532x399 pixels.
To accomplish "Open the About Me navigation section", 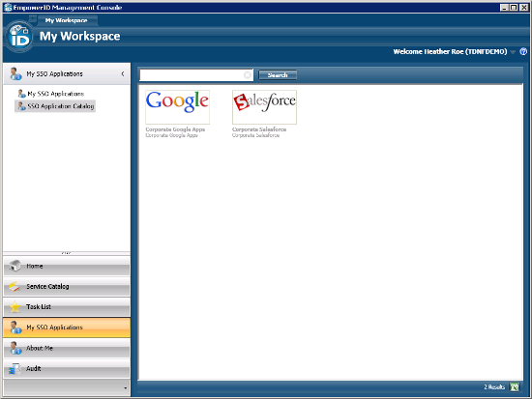I will coord(67,348).
